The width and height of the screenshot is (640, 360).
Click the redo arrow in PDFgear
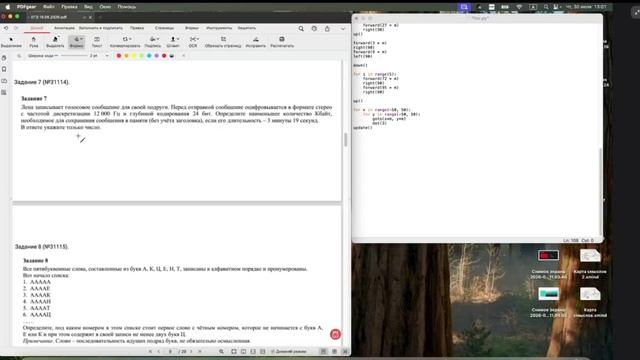pyautogui.click(x=16, y=28)
